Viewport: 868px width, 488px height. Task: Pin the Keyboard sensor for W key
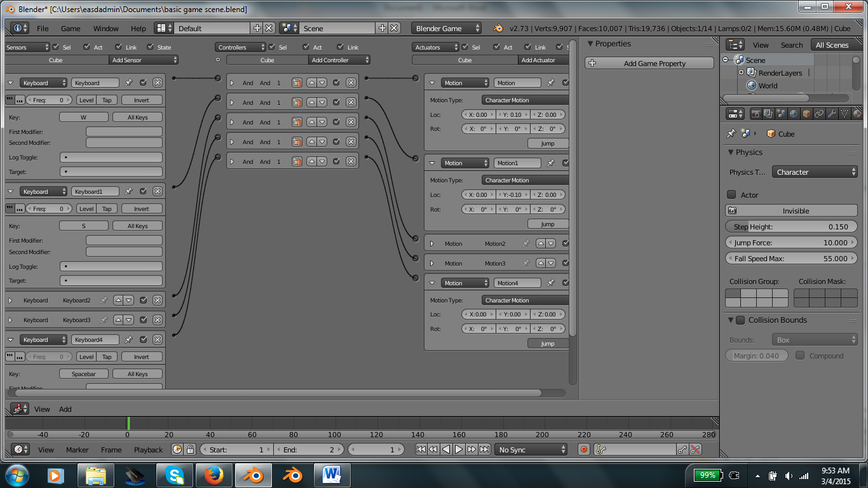tap(128, 83)
